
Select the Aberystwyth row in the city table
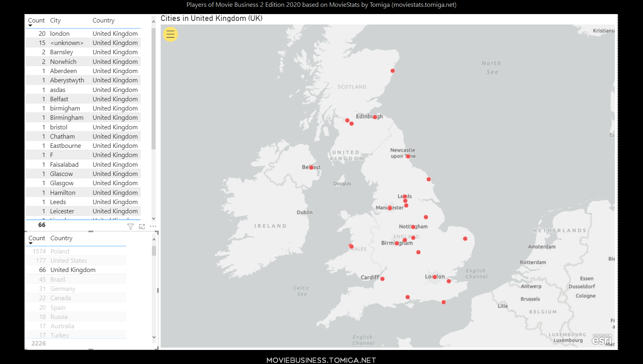coord(67,80)
